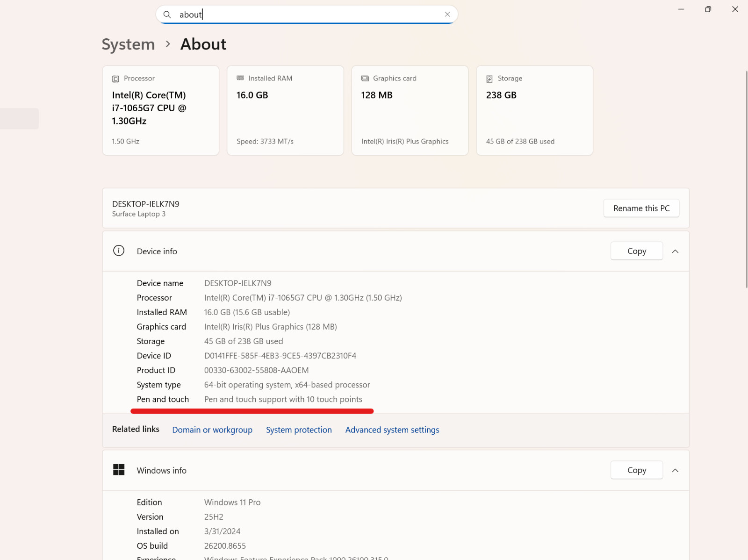Click the Windows logo icon beside Windows info
The width and height of the screenshot is (748, 560).
[x=119, y=470]
